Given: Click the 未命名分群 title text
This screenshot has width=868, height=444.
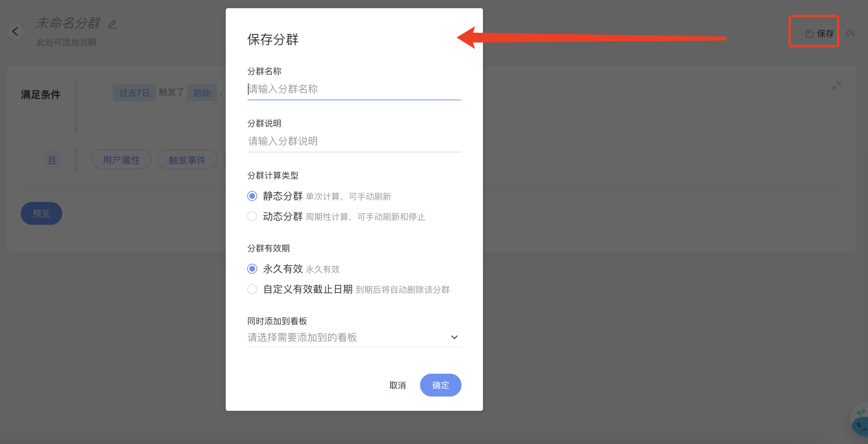Looking at the screenshot, I should pyautogui.click(x=69, y=23).
